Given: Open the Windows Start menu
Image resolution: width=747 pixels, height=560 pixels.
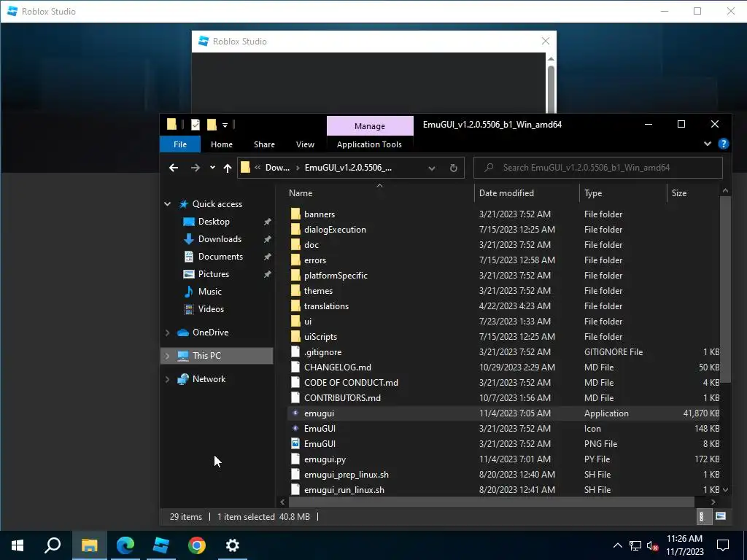Looking at the screenshot, I should (18, 545).
